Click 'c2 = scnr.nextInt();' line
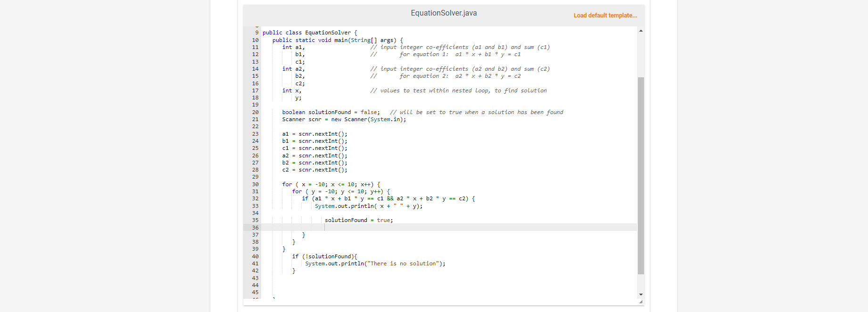Image resolution: width=868 pixels, height=312 pixels. point(315,170)
